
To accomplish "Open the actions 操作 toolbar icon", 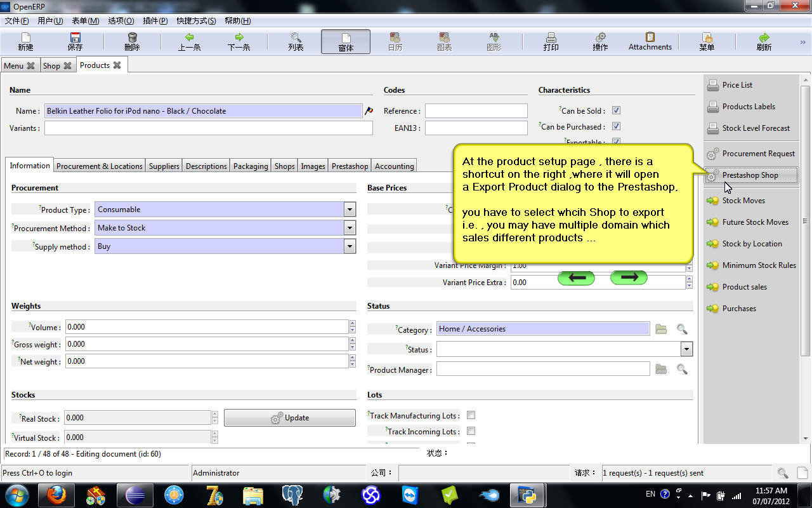I will tap(600, 42).
